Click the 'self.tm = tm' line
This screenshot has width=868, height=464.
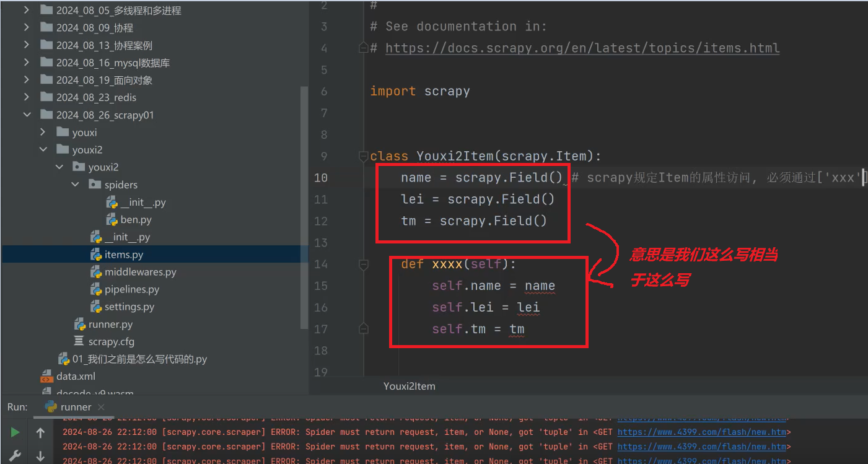(478, 329)
